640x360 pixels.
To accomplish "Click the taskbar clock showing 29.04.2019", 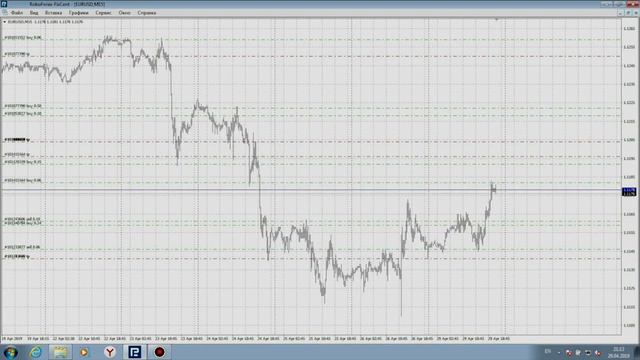I will click(619, 352).
